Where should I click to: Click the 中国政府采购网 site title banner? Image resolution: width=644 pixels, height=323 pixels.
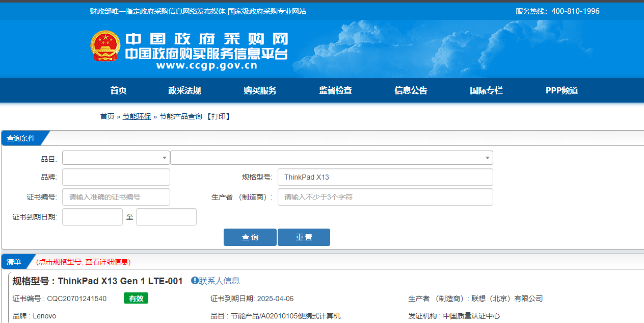click(207, 39)
